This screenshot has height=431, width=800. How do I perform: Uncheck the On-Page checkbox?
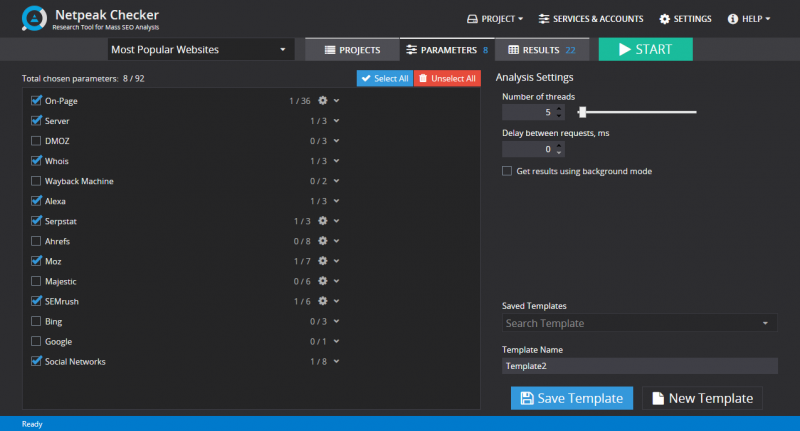click(36, 100)
